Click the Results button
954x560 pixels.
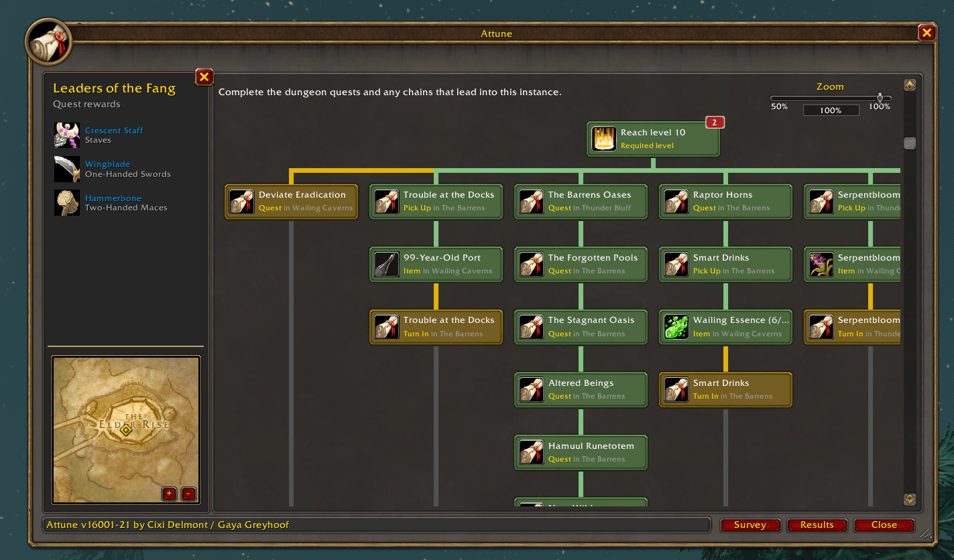point(817,525)
